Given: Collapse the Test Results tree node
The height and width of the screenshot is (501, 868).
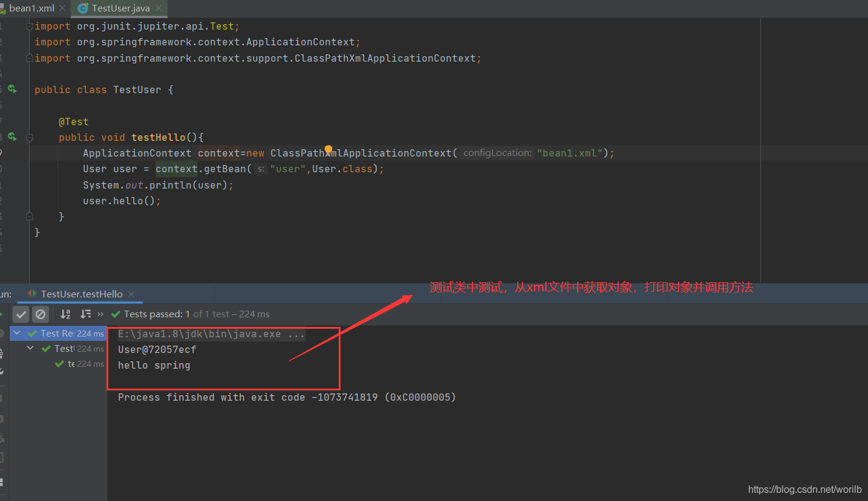Looking at the screenshot, I should (x=17, y=334).
